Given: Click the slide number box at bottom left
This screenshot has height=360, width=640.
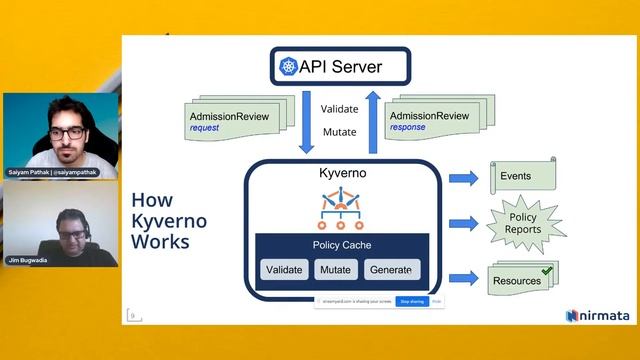Looking at the screenshot, I should pyautogui.click(x=134, y=315).
